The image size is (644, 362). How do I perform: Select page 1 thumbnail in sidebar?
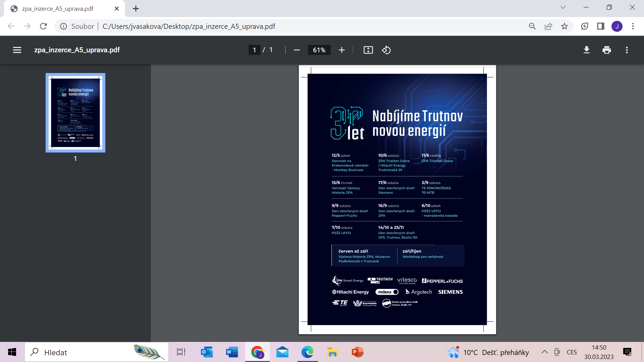click(x=75, y=113)
